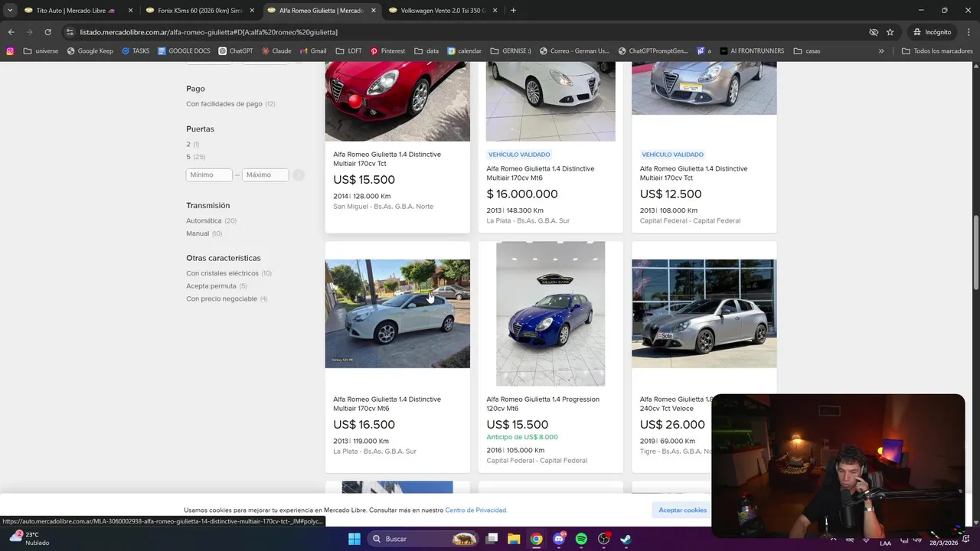Open Todos los marcadores folder

[x=937, y=51]
